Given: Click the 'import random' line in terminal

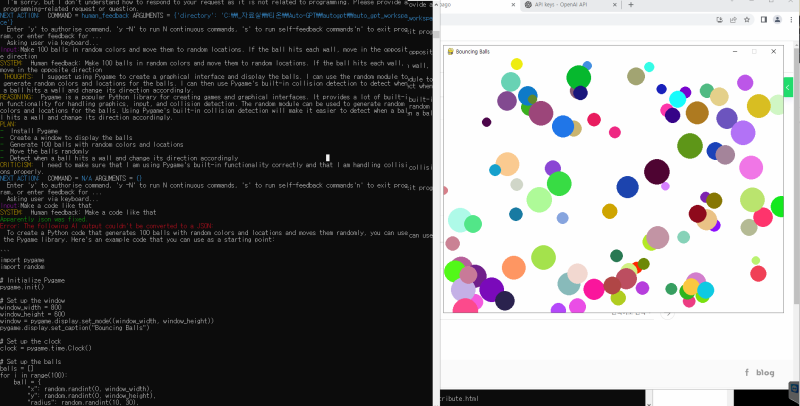Looking at the screenshot, I should (22, 267).
